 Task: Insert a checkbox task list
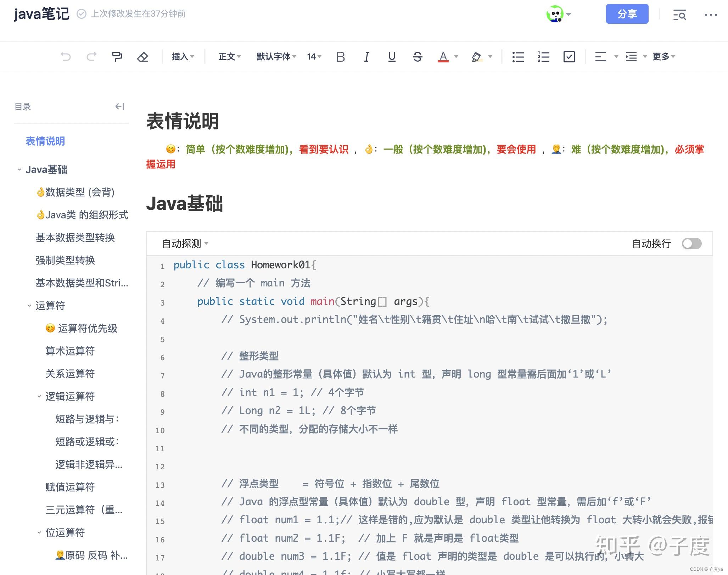click(569, 57)
